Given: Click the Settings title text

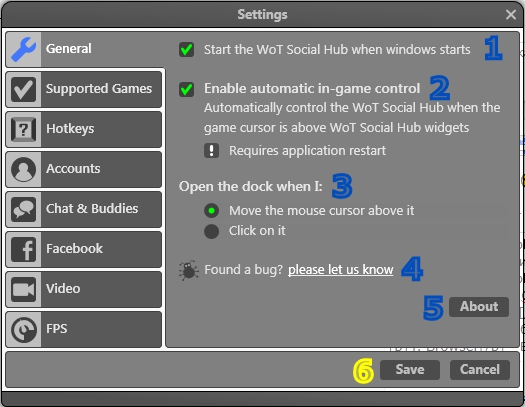Looking at the screenshot, I should [262, 14].
